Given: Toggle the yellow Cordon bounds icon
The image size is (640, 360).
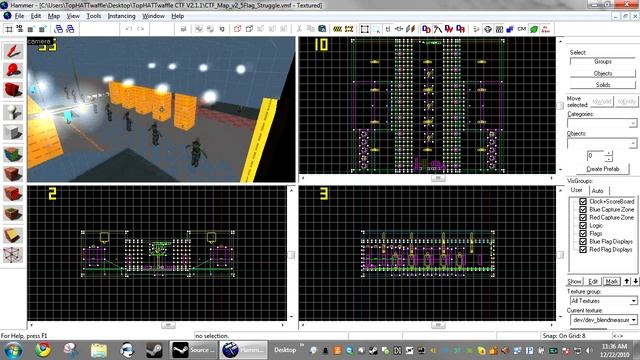Looking at the screenshot, I should (x=338, y=29).
